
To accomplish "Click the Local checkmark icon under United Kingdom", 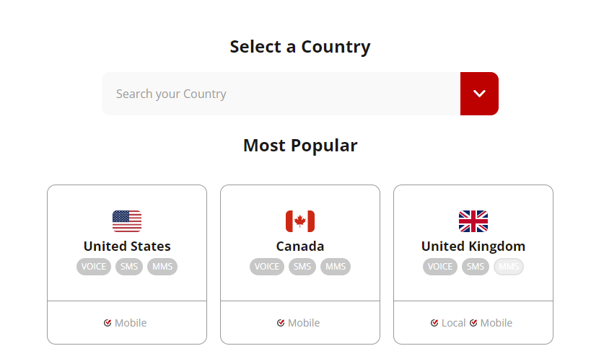I will pos(434,323).
